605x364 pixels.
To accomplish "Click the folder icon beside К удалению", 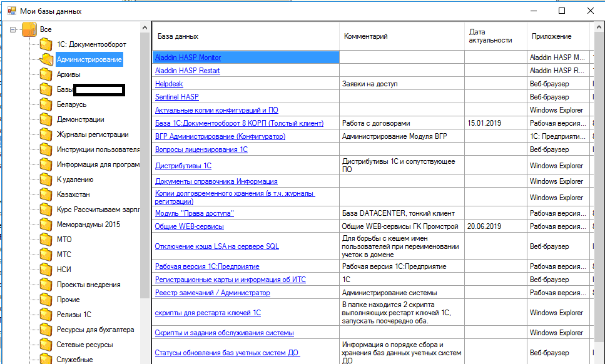I will pos(46,179).
